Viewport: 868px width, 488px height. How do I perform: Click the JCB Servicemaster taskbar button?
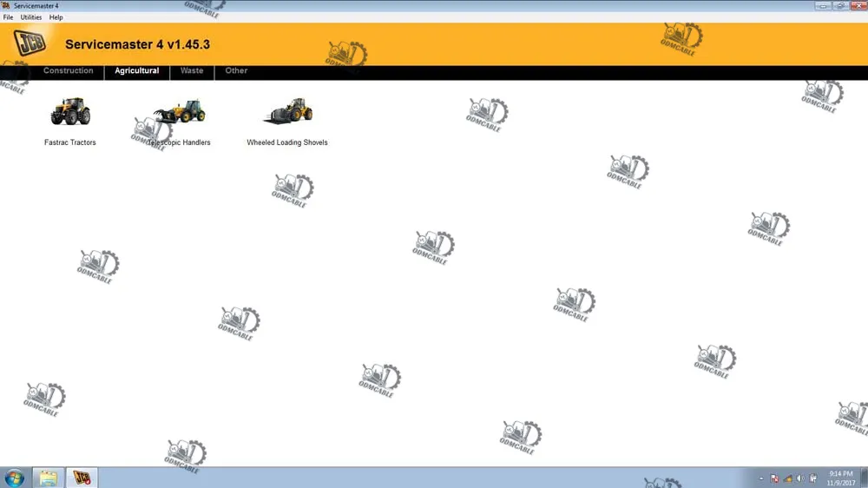pos(82,478)
